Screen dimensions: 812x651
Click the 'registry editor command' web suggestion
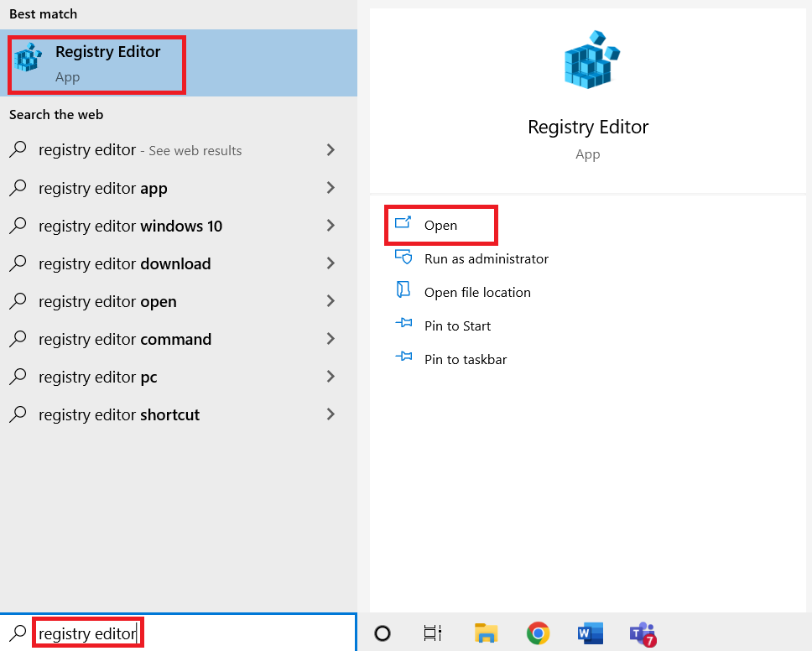[x=124, y=339]
